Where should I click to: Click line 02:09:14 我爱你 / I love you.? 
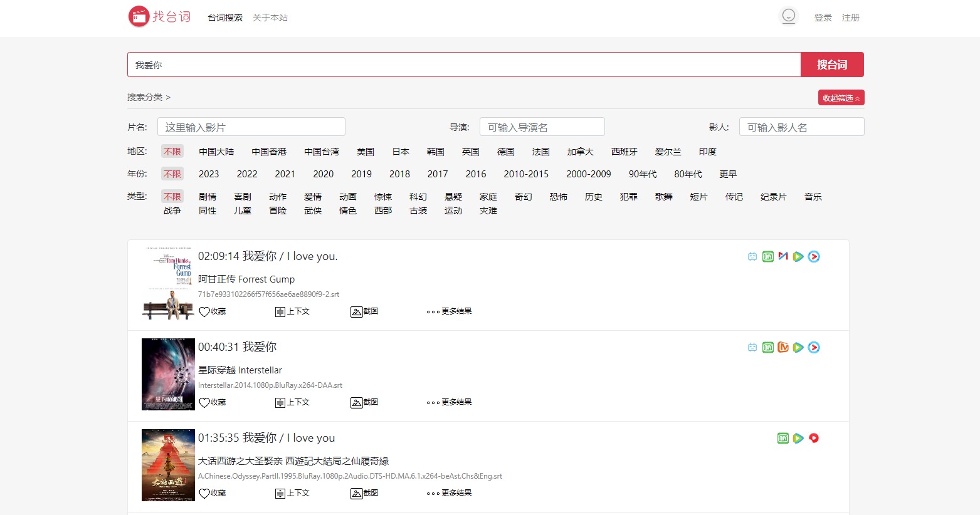(268, 256)
